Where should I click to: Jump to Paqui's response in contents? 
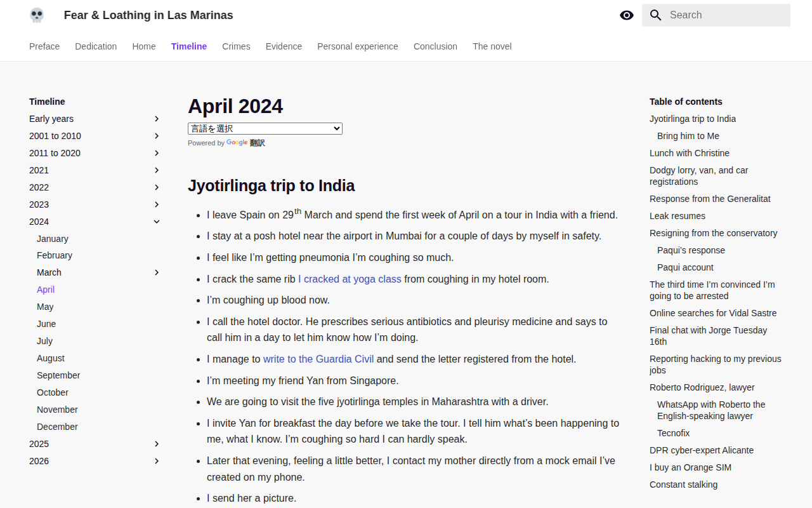coord(691,250)
